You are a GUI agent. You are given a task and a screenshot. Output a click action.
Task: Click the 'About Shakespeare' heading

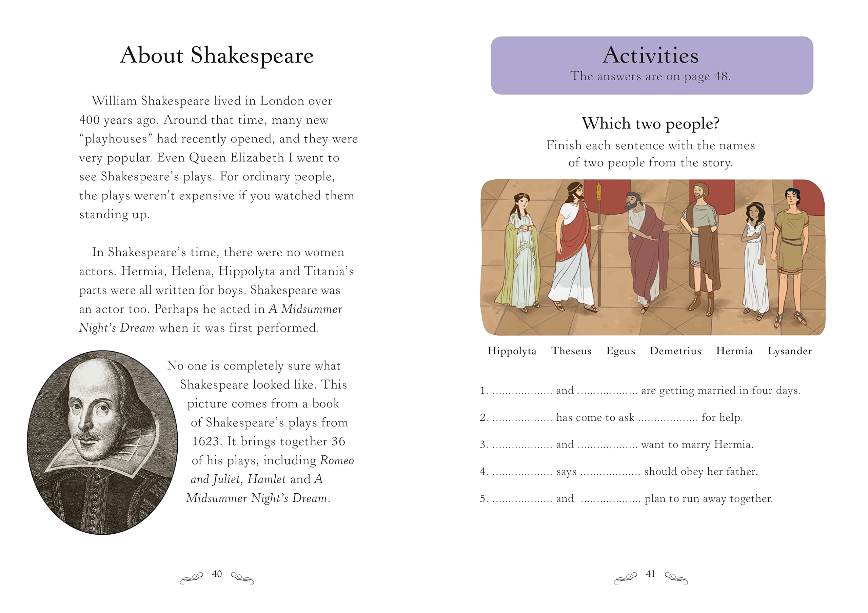pyautogui.click(x=217, y=56)
